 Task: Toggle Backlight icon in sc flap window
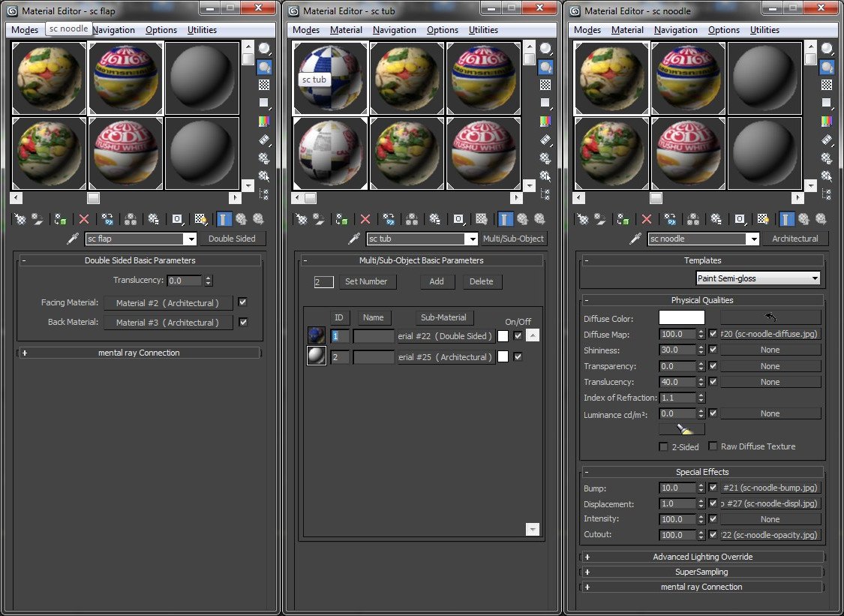click(264, 68)
